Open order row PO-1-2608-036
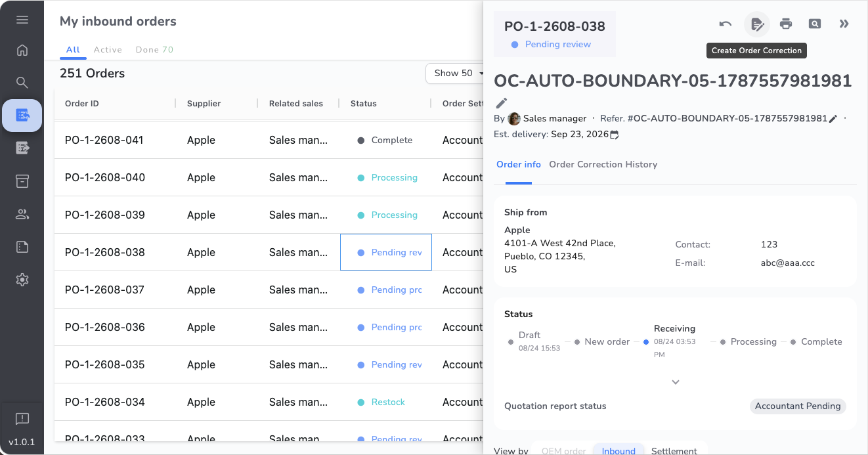Viewport: 868px width, 455px height. click(269, 328)
